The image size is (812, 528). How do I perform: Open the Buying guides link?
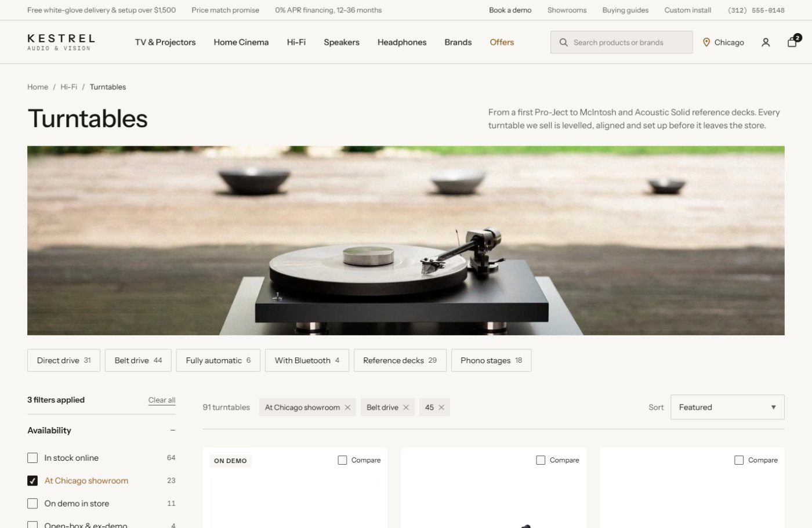point(625,10)
